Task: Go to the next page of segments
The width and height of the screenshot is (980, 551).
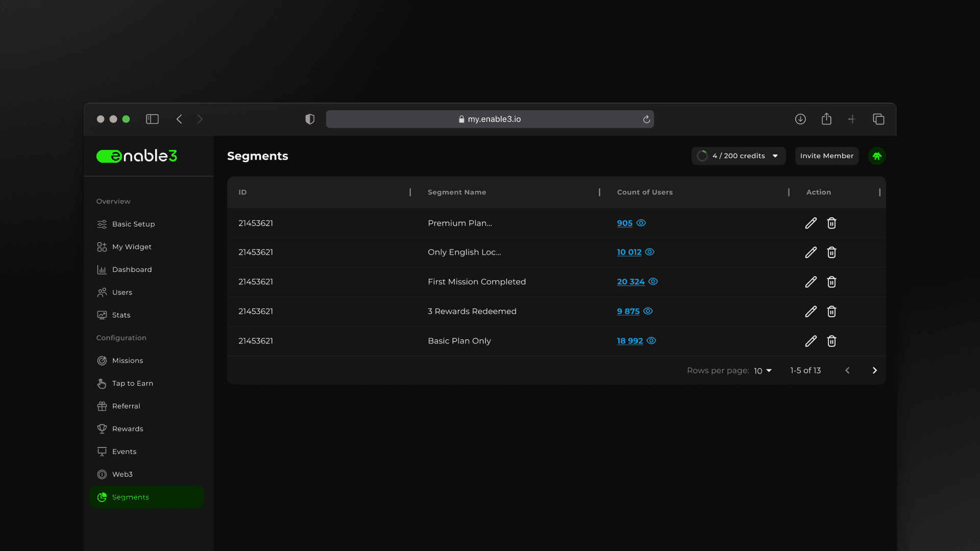Action: click(x=874, y=370)
